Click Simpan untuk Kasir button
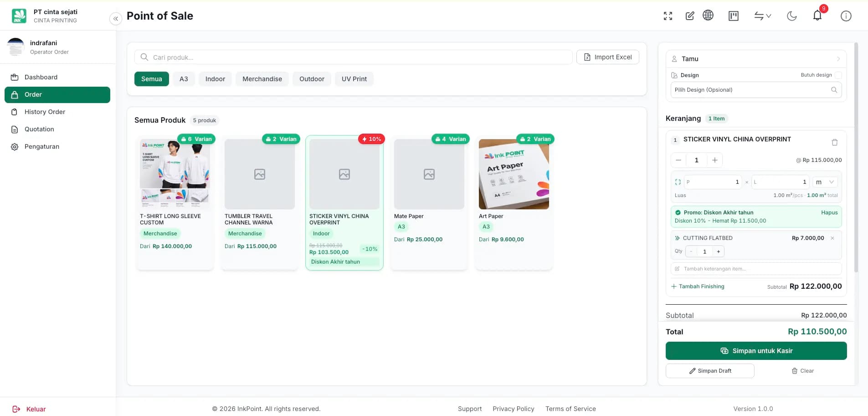The image size is (868, 416). point(756,351)
